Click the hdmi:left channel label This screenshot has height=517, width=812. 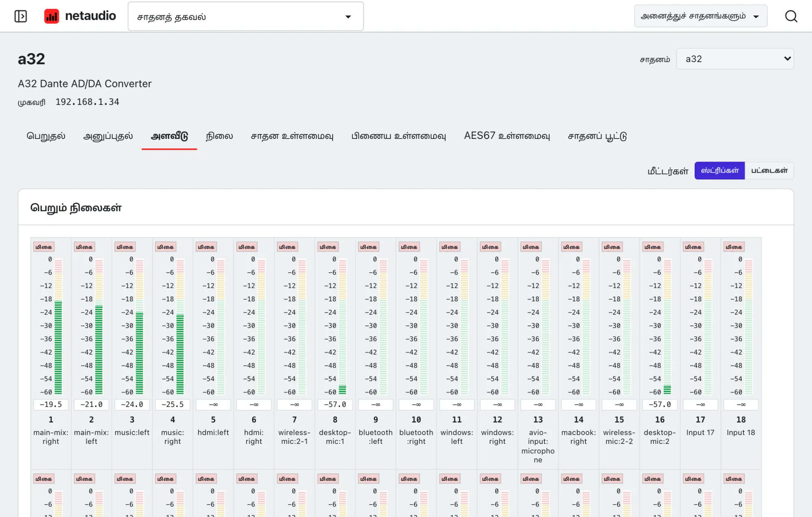[213, 433]
